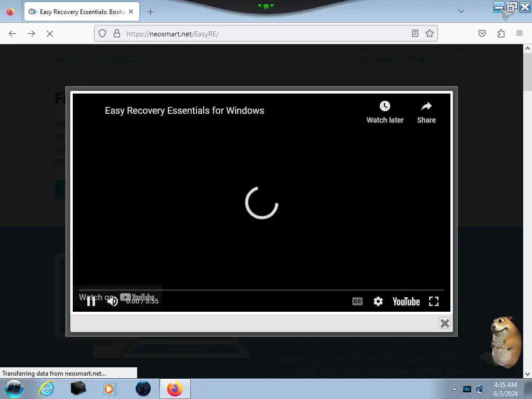
Task: Open dark globe taskbar icon
Action: 143,389
